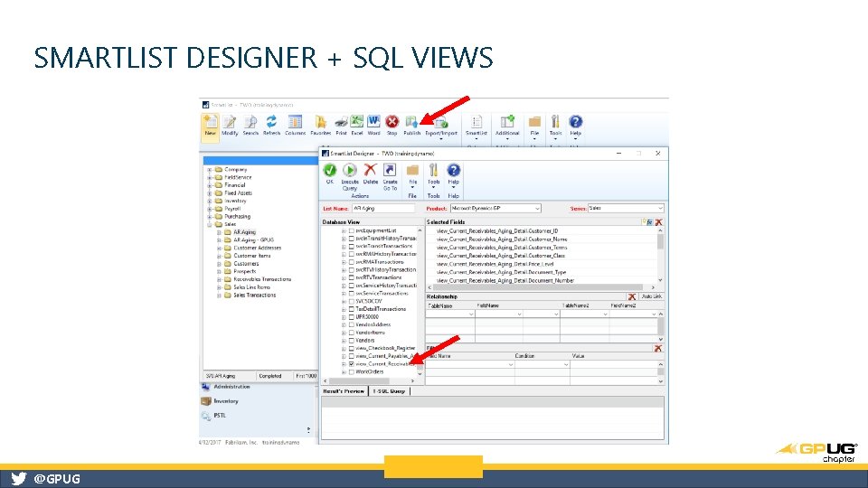
Task: Select Customer Addresses folder in tree
Action: pos(257,248)
